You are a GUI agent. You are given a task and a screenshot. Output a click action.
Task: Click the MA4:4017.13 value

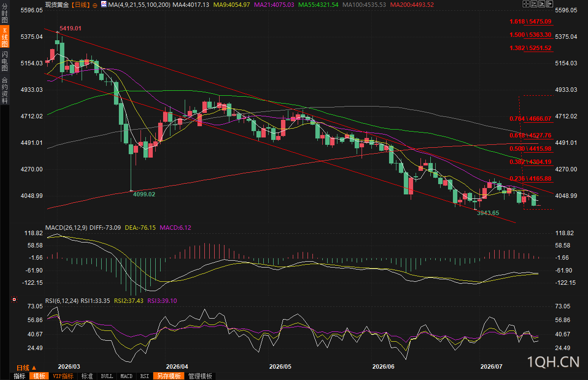(191, 5)
